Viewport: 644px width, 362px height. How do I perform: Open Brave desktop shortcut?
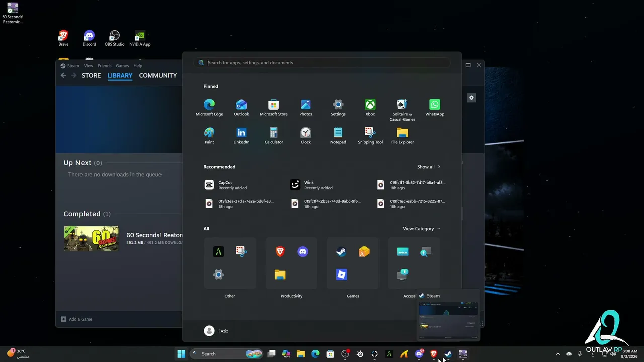point(63,38)
